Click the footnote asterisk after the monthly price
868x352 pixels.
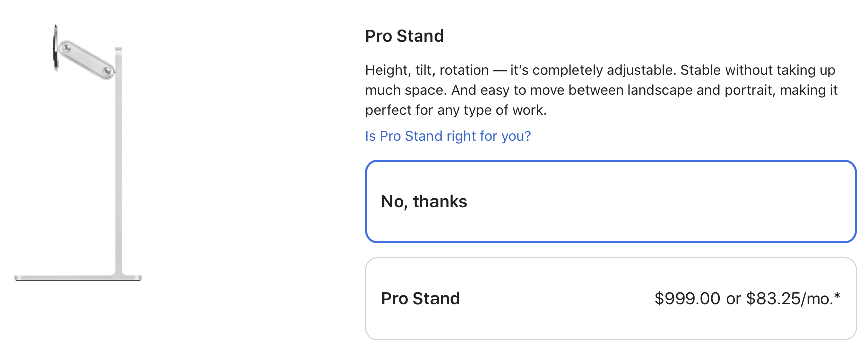tap(837, 296)
